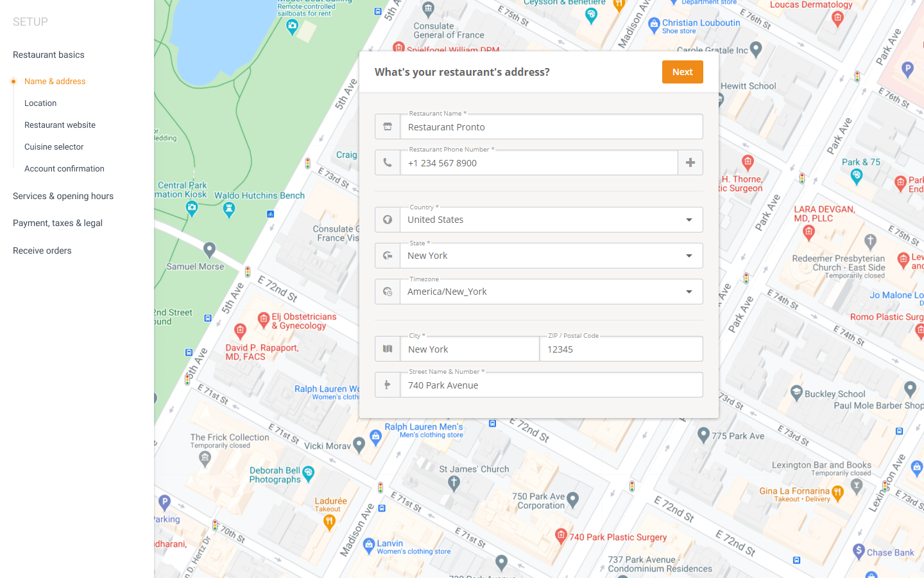Go to Payment, taxes & legal section
This screenshot has width=924, height=578.
click(x=58, y=223)
